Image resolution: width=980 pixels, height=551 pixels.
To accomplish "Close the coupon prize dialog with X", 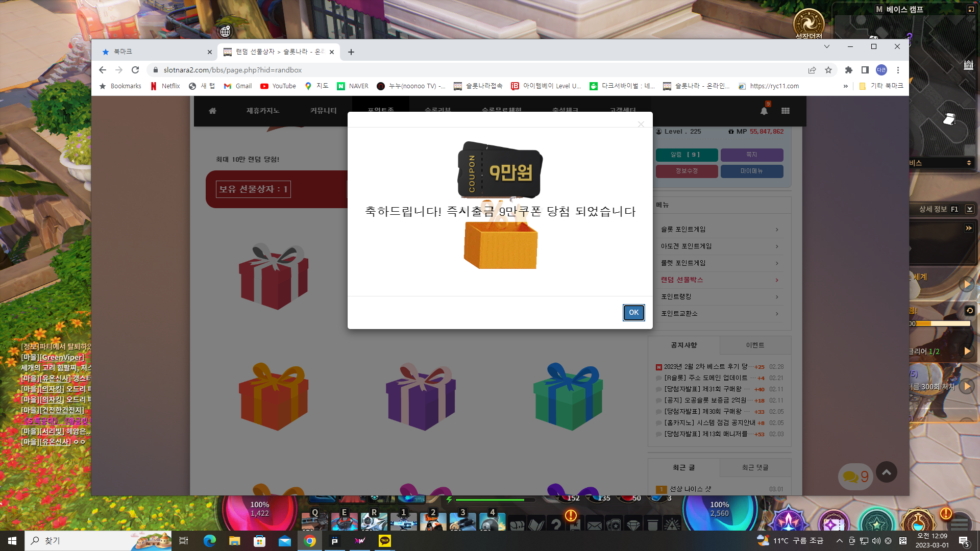I will point(641,124).
